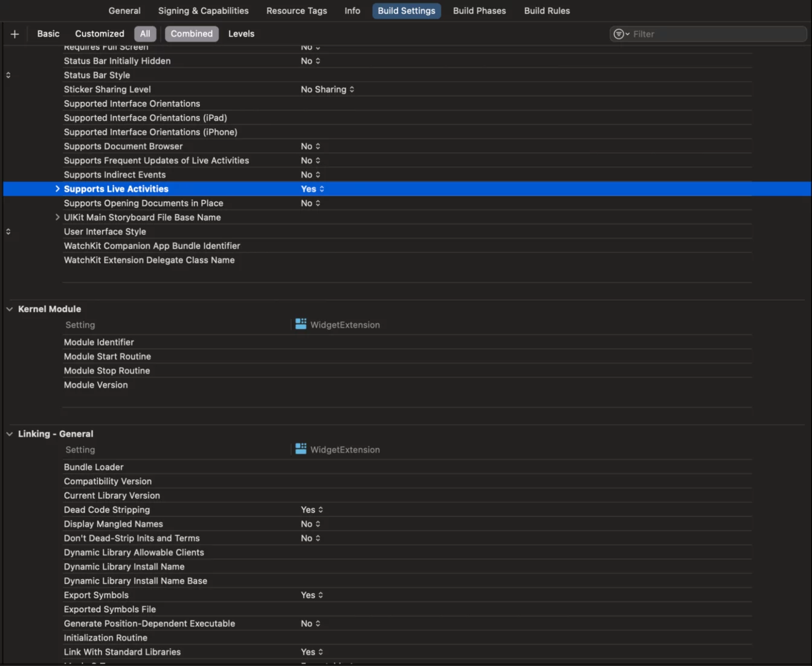
Task: Click the WidgetExtension target icon under Kernel Module
Action: (x=300, y=324)
